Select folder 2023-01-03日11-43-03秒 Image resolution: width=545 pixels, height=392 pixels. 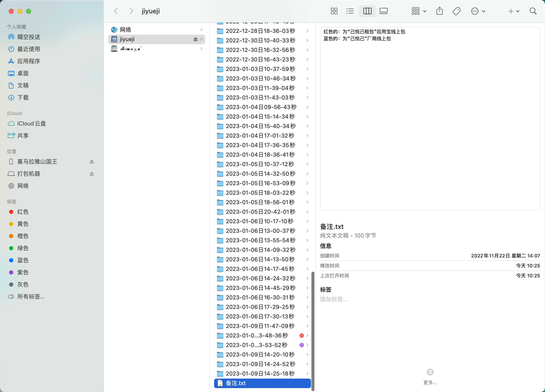(x=262, y=98)
